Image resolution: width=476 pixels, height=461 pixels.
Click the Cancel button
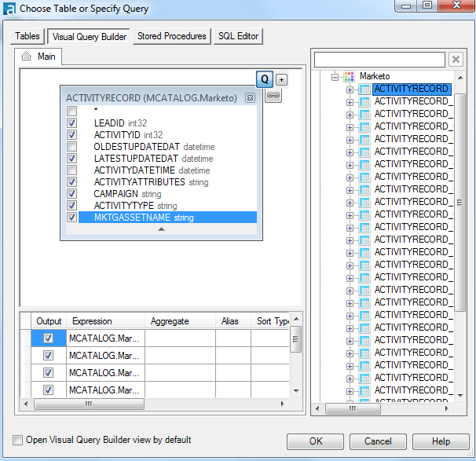pyautogui.click(x=377, y=441)
